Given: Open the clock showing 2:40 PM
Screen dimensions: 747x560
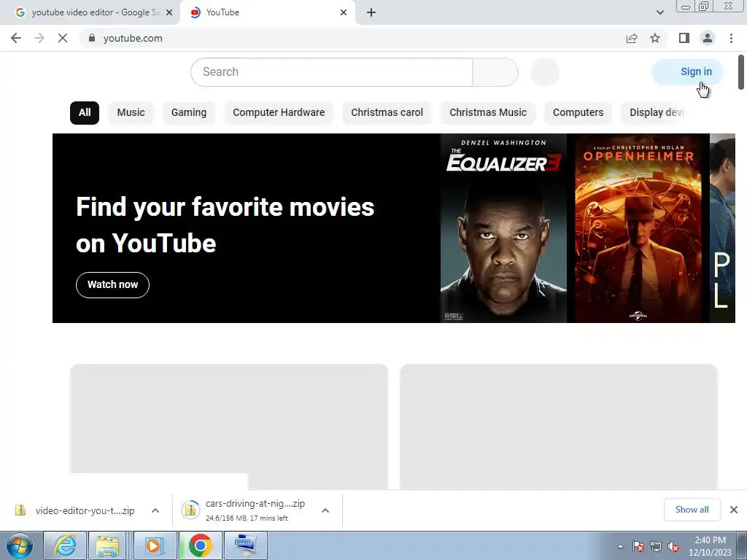Looking at the screenshot, I should (x=710, y=546).
